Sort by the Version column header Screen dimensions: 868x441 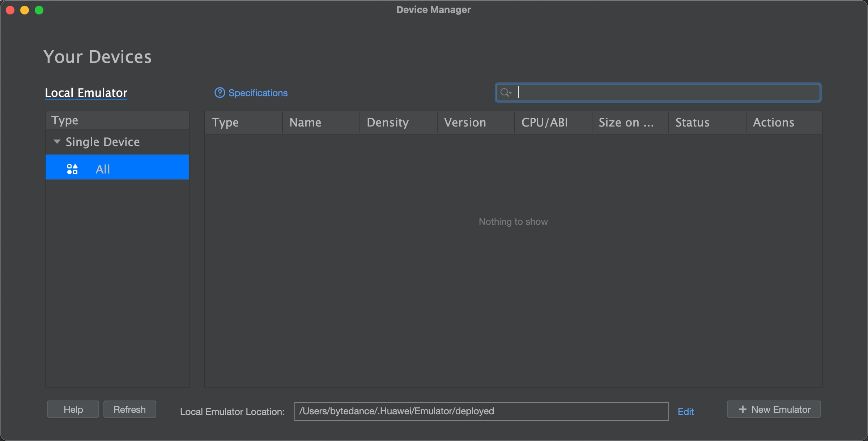point(476,123)
